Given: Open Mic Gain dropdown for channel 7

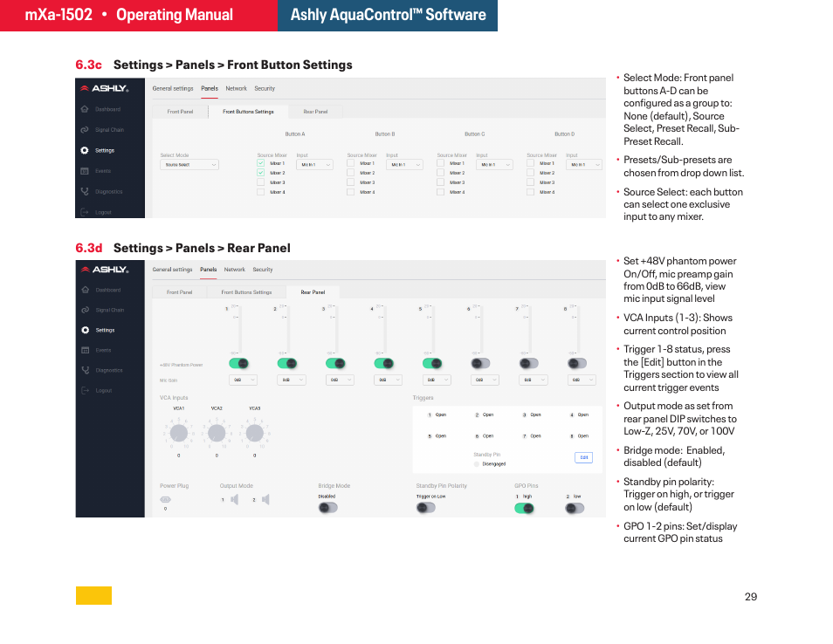Looking at the screenshot, I should pos(534,380).
